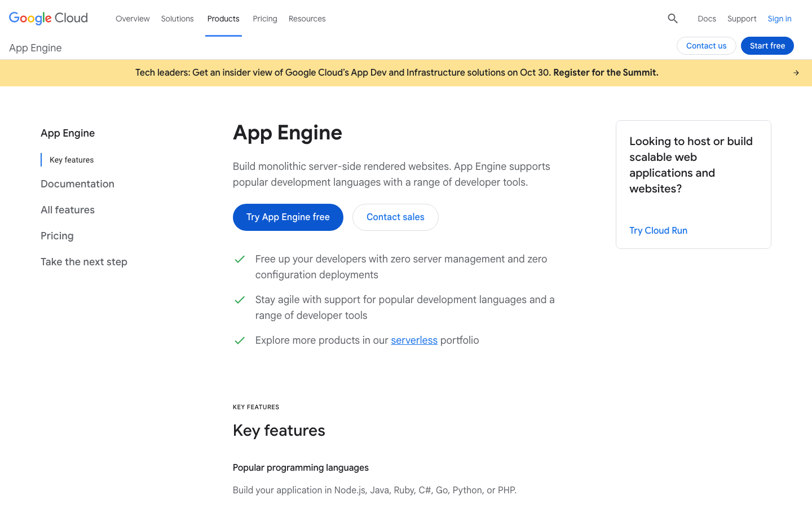The height and width of the screenshot is (508, 812).
Task: Click 'Popular programming languages' subheading
Action: coord(301,467)
